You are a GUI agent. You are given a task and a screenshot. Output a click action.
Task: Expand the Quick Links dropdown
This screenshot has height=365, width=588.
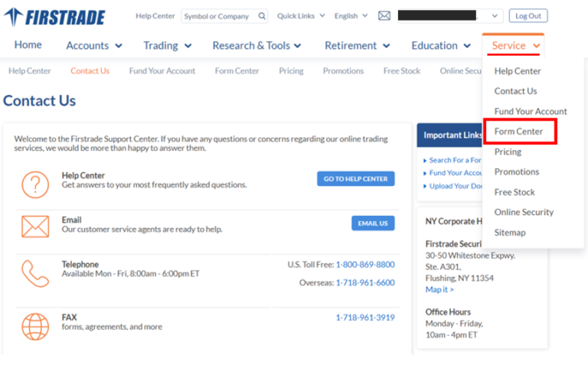[300, 16]
